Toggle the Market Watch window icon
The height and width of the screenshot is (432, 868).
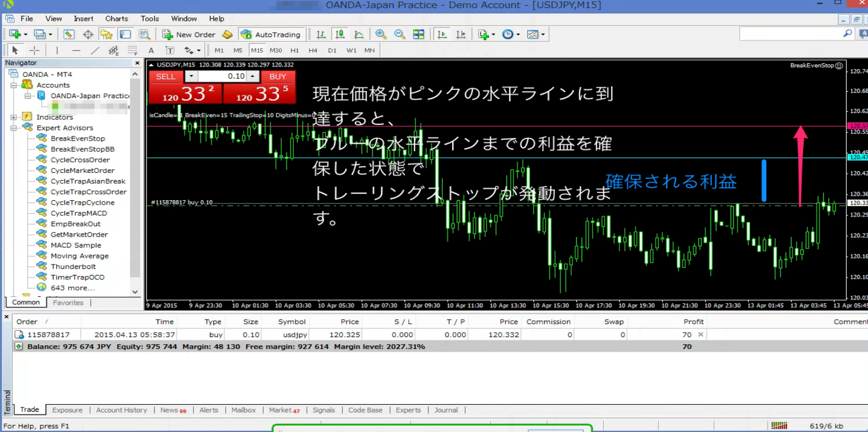pyautogui.click(x=69, y=34)
